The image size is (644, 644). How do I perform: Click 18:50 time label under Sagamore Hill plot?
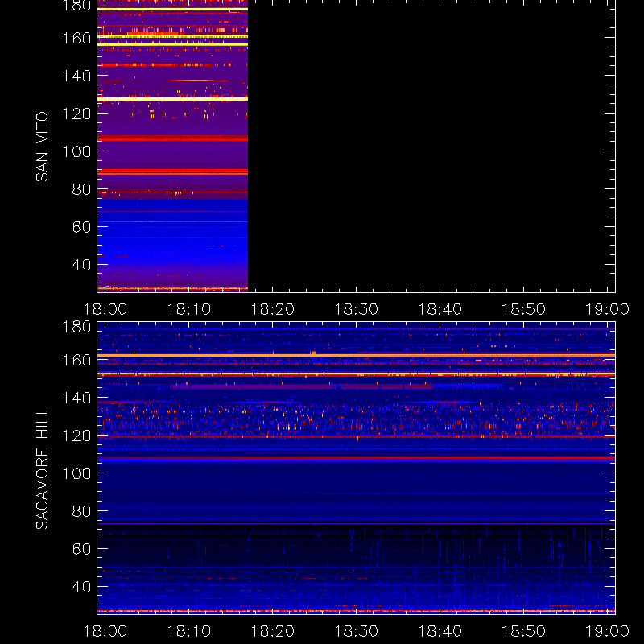pos(524,631)
